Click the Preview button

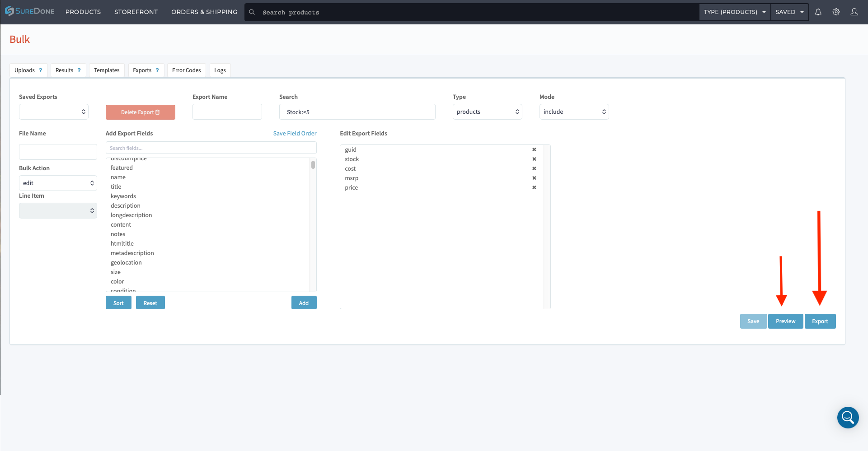point(786,321)
